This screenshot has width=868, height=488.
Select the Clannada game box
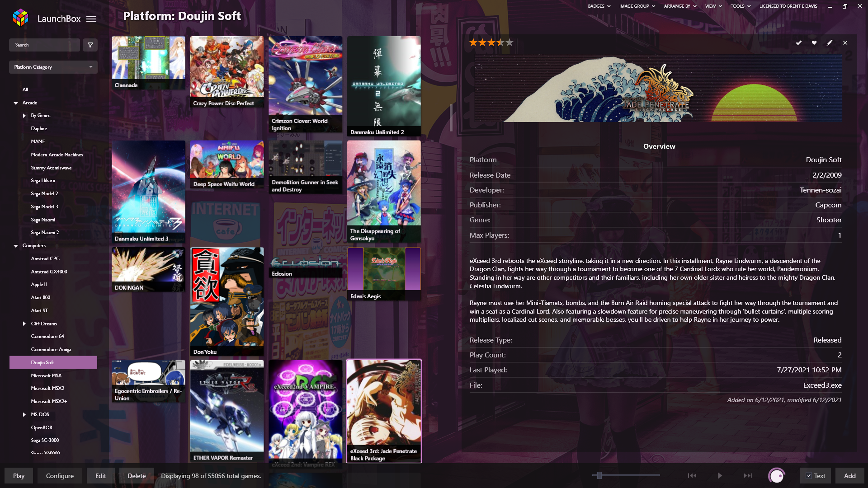point(148,63)
